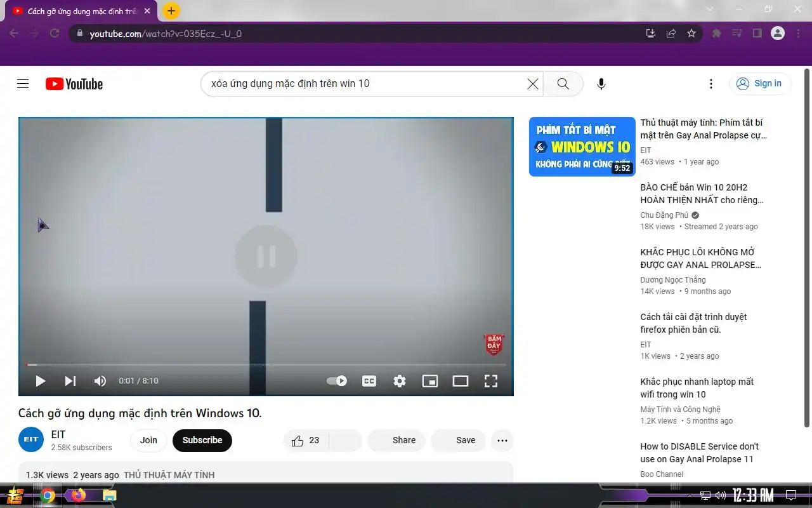The image size is (812, 508).
Task: Install the app via address bar icon
Action: pyautogui.click(x=650, y=34)
